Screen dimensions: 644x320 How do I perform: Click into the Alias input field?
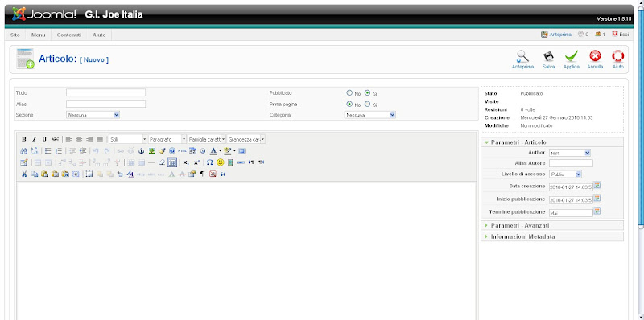click(106, 104)
